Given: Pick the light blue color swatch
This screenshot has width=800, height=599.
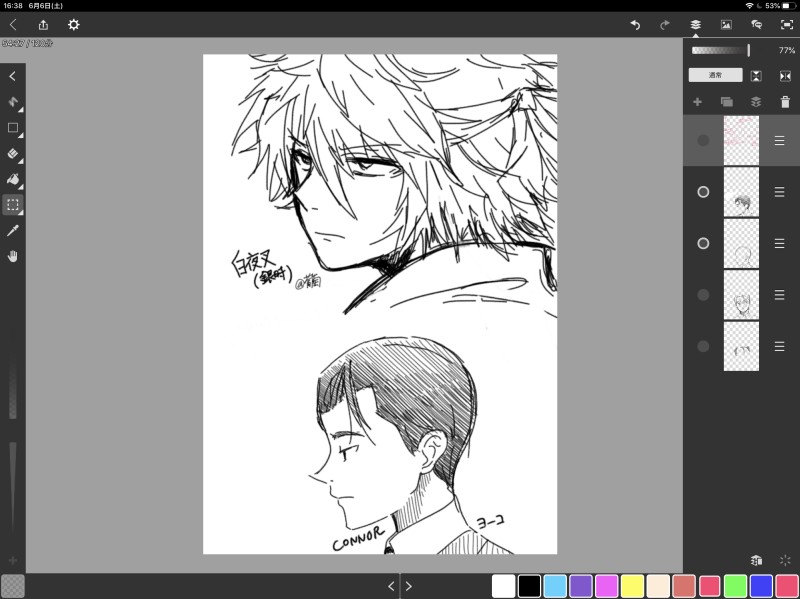Looking at the screenshot, I should [555, 586].
